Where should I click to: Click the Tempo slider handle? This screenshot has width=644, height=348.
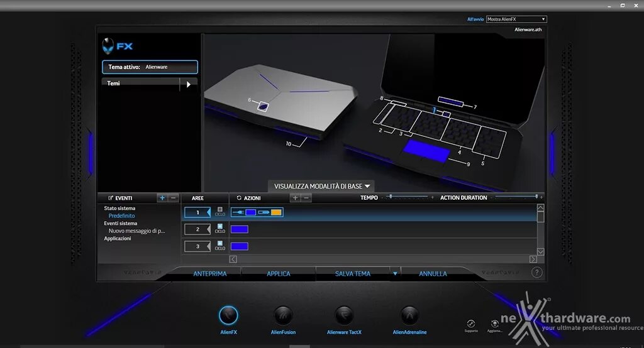tap(391, 197)
